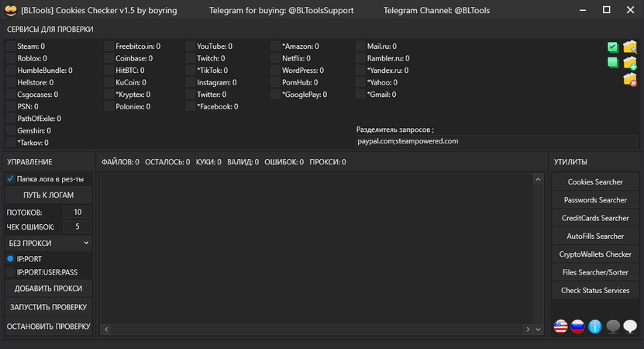This screenshot has width=644, height=349.
Task: Click the log area scroll-left arrow
Action: point(106,329)
